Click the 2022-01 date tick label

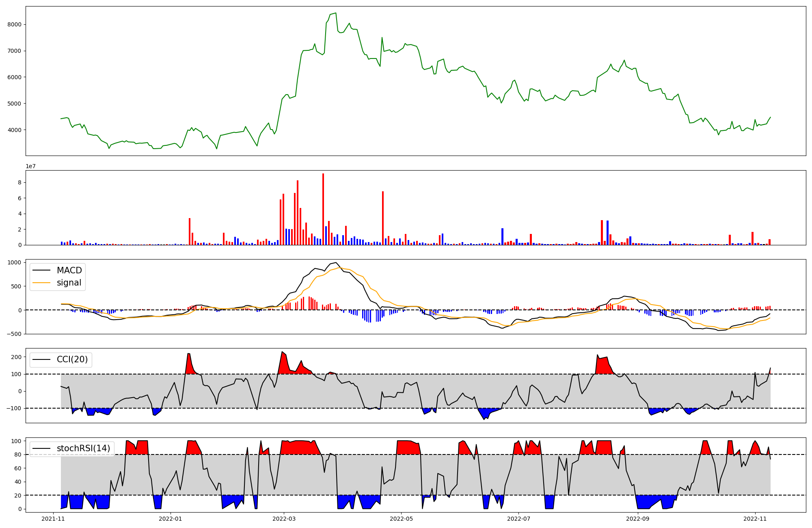[x=171, y=519]
